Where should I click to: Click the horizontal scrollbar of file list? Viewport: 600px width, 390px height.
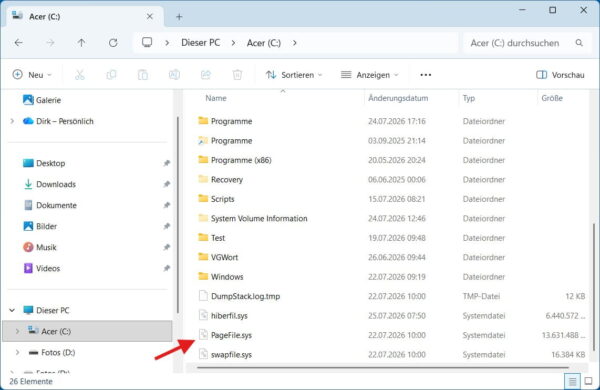pyautogui.click(x=383, y=367)
